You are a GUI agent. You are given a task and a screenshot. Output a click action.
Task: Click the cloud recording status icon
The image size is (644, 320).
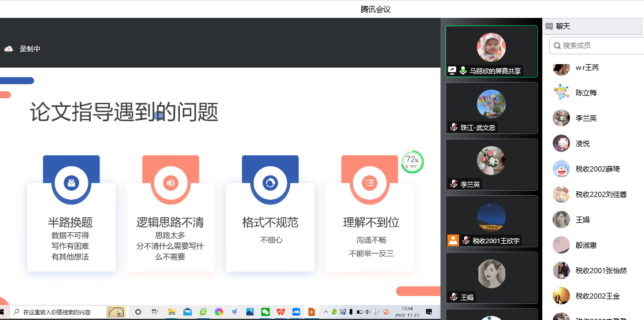(9, 49)
